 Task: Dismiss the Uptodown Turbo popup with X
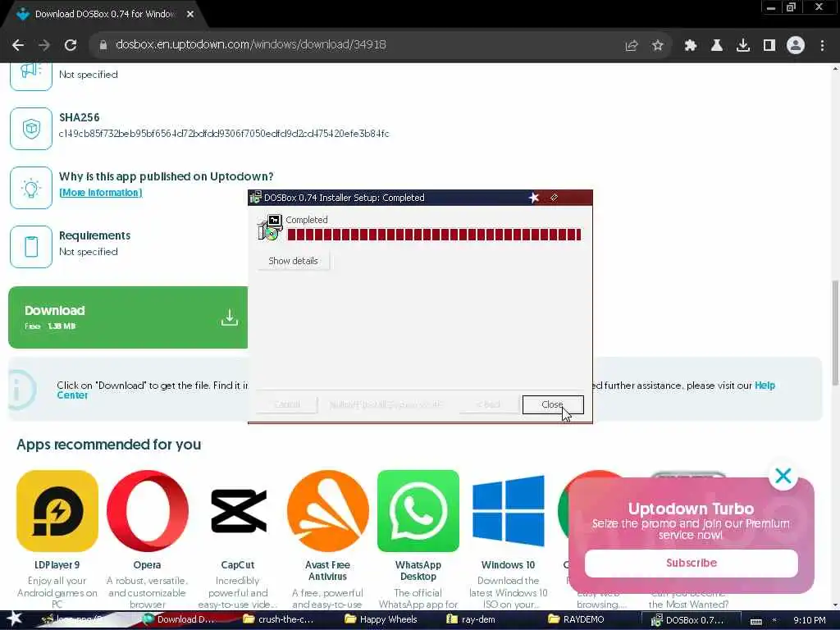tap(783, 476)
